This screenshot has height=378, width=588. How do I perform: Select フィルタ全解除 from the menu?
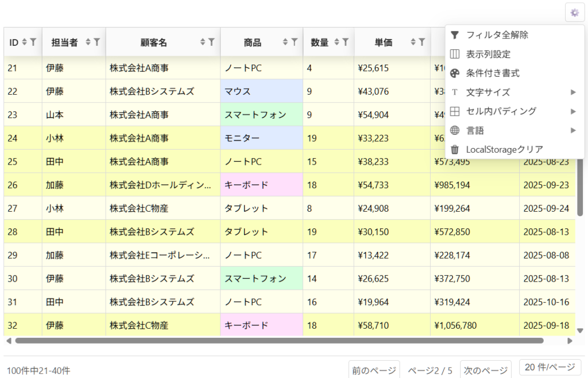coord(497,35)
